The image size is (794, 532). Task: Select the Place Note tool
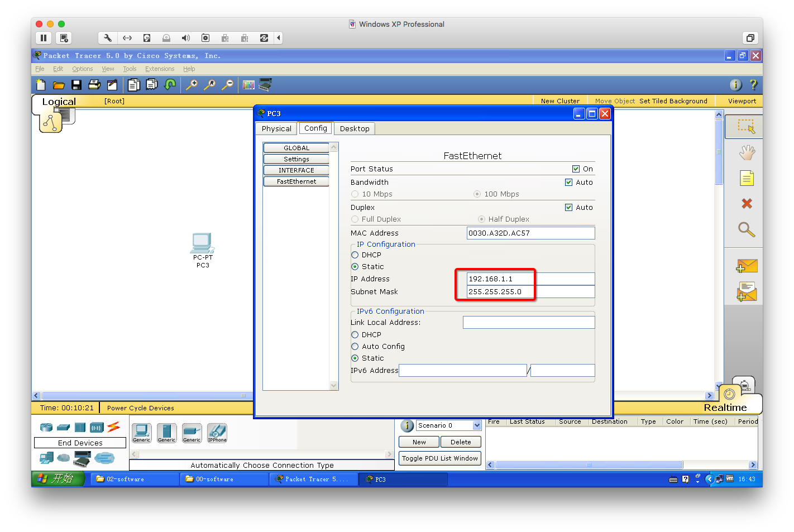pyautogui.click(x=747, y=179)
